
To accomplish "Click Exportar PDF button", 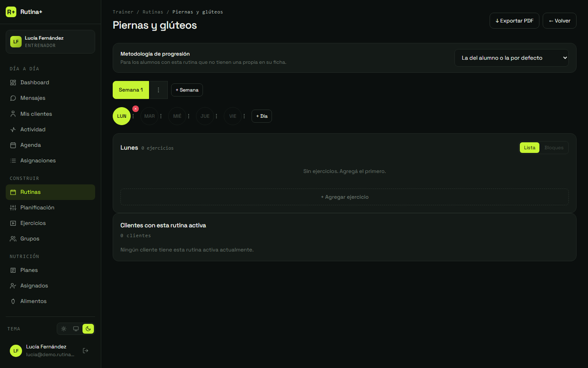I will [514, 21].
